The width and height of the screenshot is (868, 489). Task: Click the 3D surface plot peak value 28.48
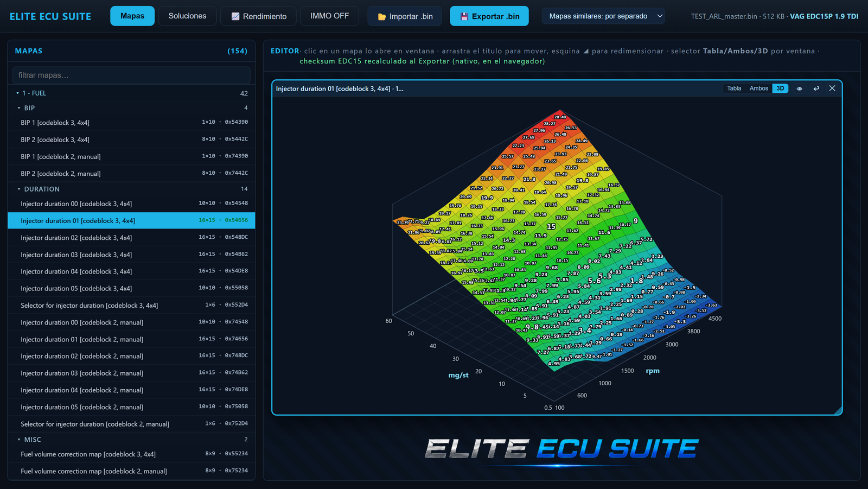click(560, 117)
